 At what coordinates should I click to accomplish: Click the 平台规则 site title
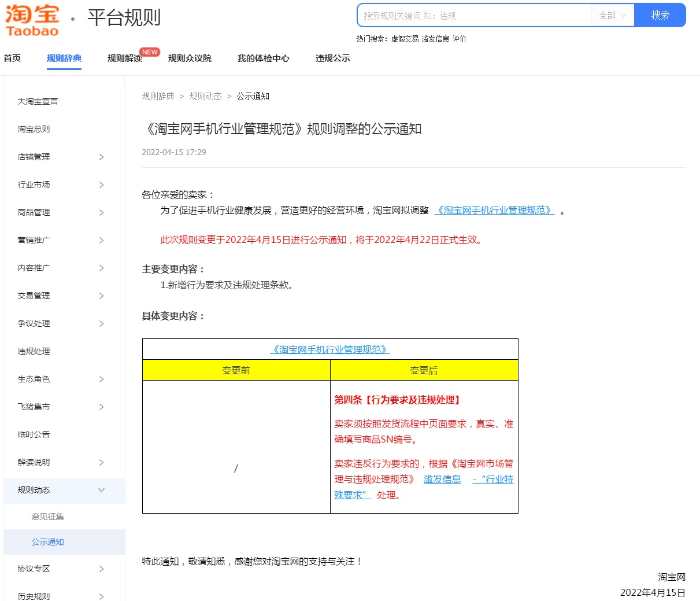[x=124, y=17]
